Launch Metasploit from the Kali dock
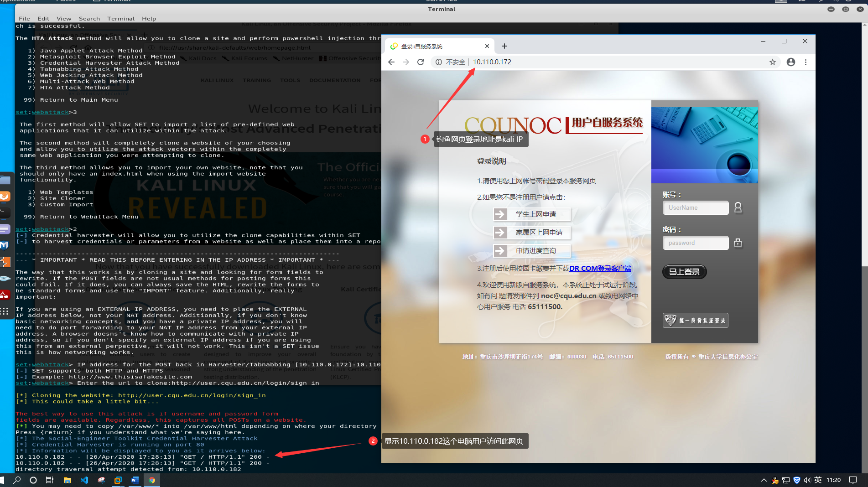This screenshot has width=868, height=487. click(x=5, y=245)
